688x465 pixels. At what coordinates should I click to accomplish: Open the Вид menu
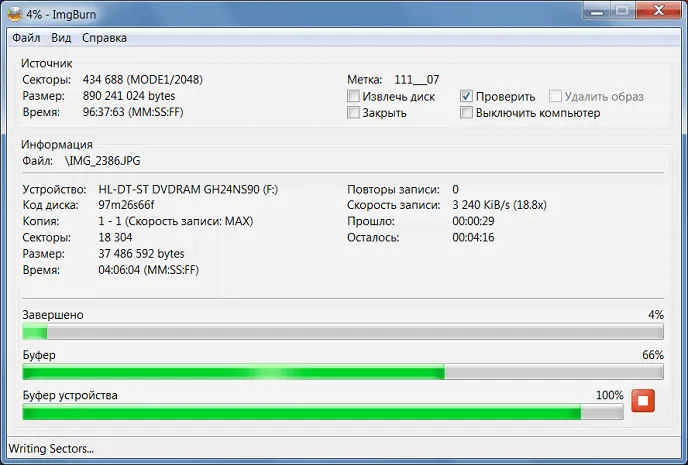click(x=61, y=38)
